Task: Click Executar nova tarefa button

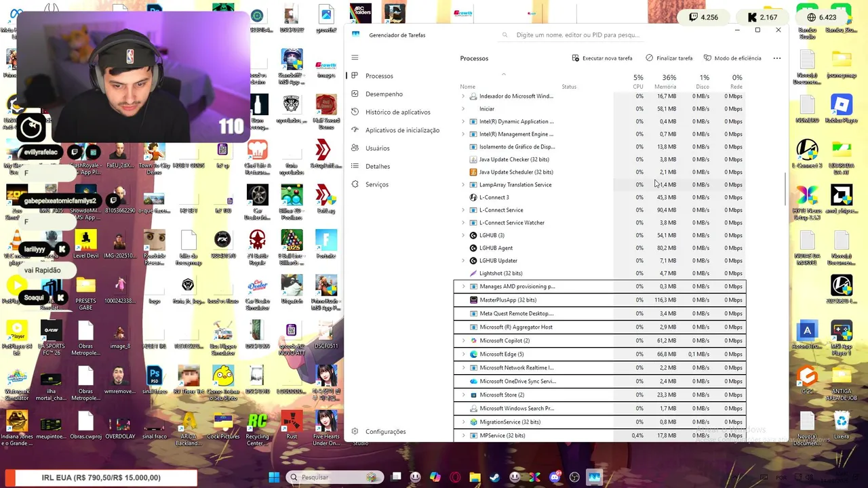Action: pos(602,58)
